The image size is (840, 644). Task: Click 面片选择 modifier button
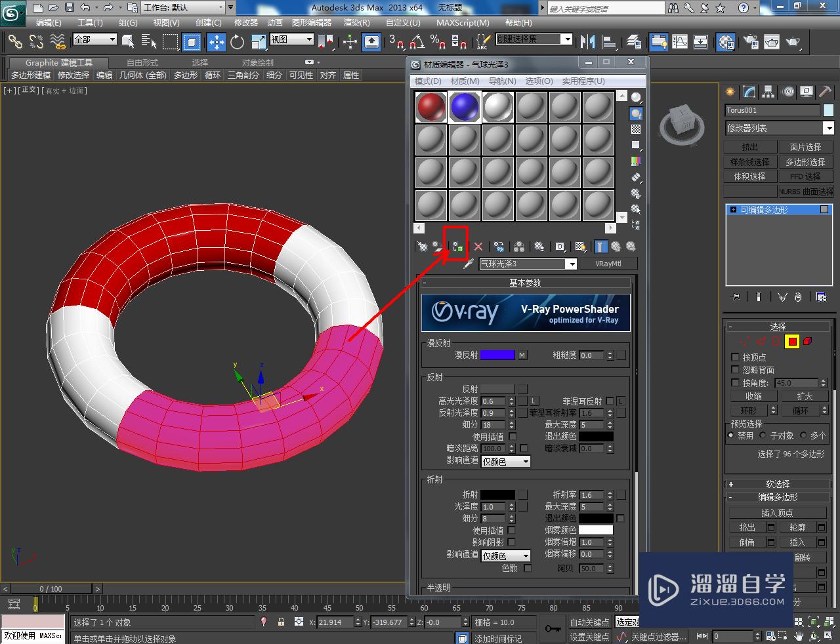805,147
